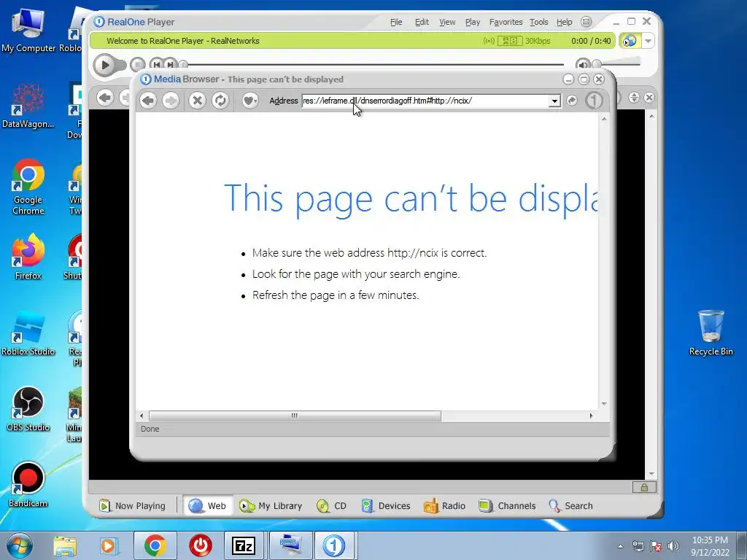Screen dimensions: 747x560
Task: Open Bandicam desktop shortcut
Action: (28, 485)
